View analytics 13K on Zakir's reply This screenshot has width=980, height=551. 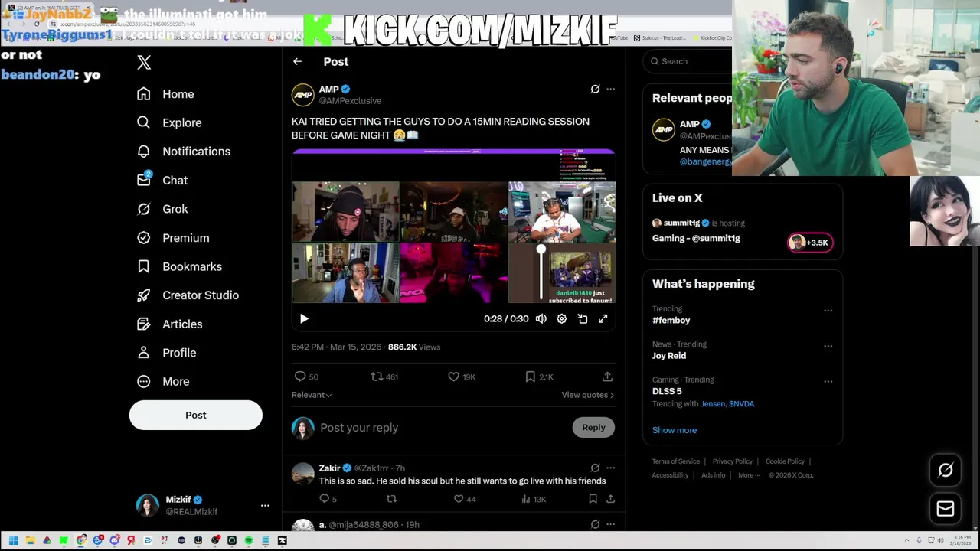point(533,499)
